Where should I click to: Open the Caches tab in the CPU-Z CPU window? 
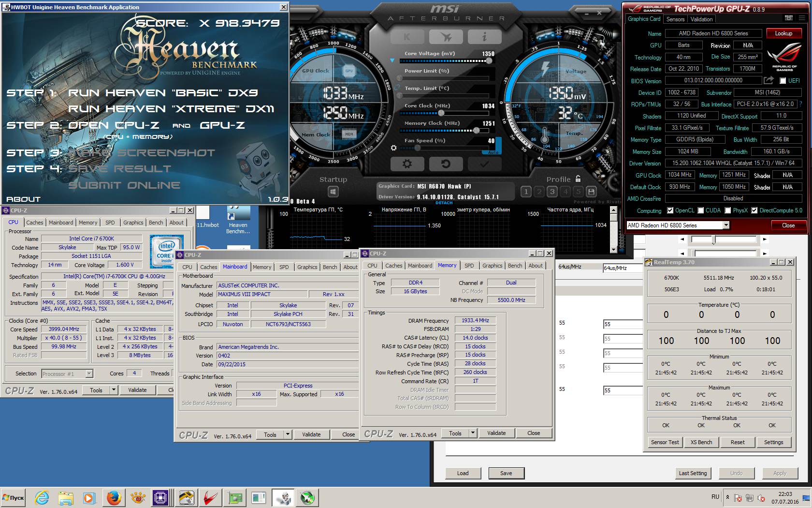[x=35, y=223]
